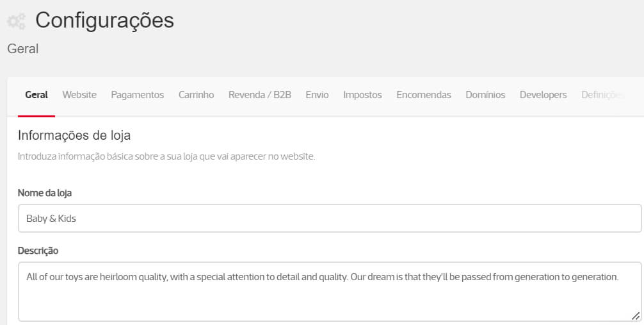The width and height of the screenshot is (644, 325).
Task: Go to the Carrinho tab
Action: click(196, 95)
